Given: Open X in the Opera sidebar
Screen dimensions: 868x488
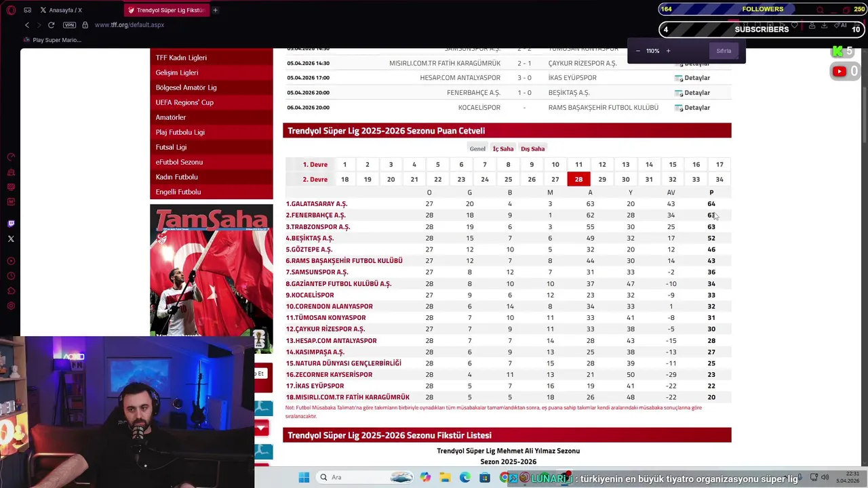Looking at the screenshot, I should 11,239.
